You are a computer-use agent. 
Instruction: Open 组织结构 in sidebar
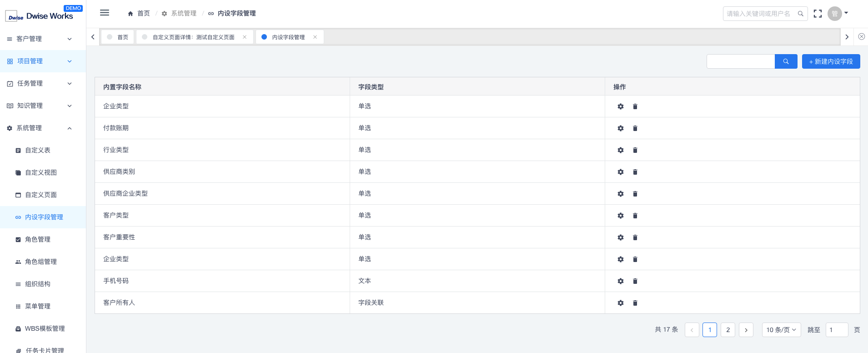[x=43, y=284]
